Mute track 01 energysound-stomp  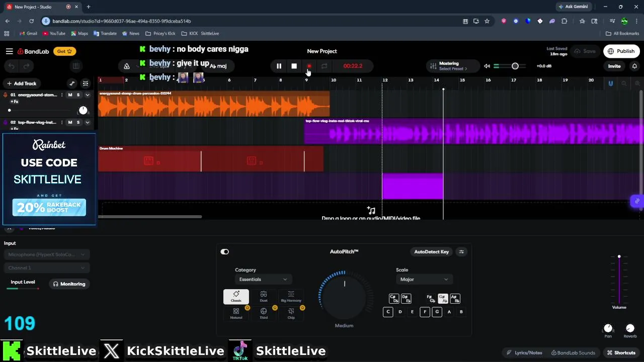[x=70, y=95]
